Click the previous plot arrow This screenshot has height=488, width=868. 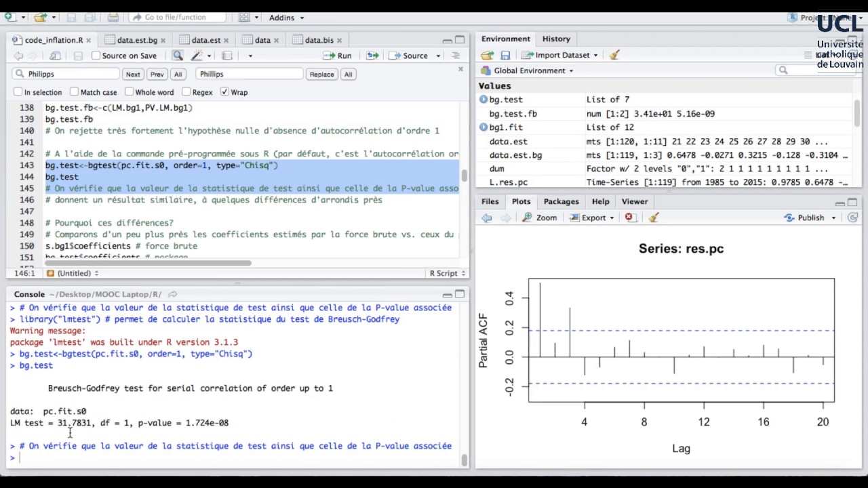click(487, 218)
